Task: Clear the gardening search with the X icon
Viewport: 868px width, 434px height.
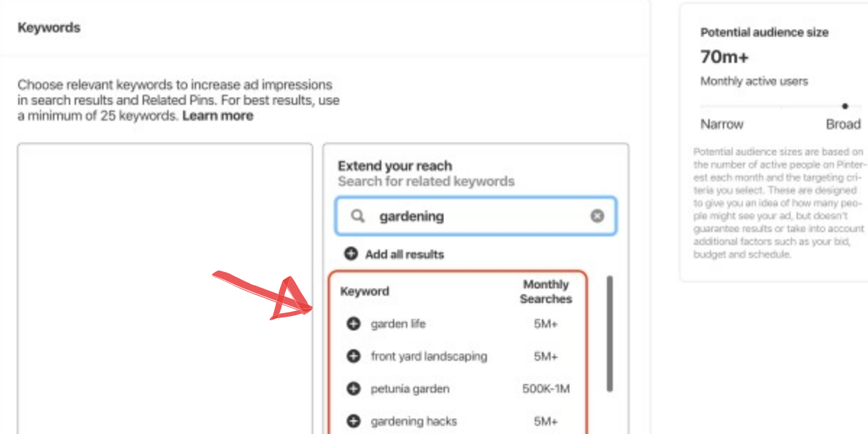Action: [597, 216]
